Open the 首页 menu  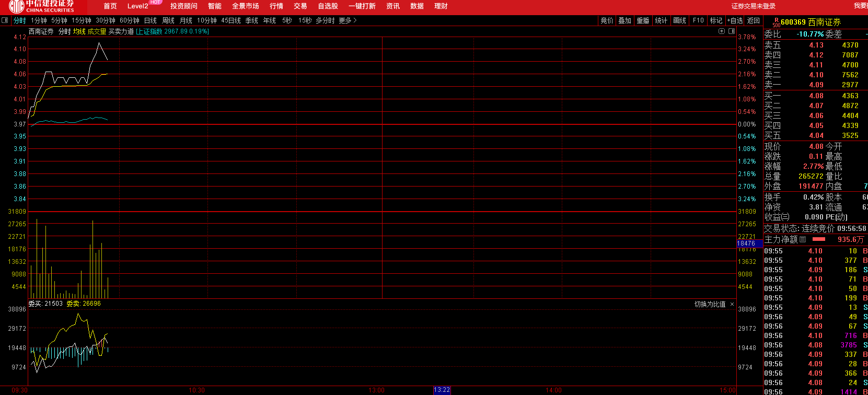(x=110, y=6)
